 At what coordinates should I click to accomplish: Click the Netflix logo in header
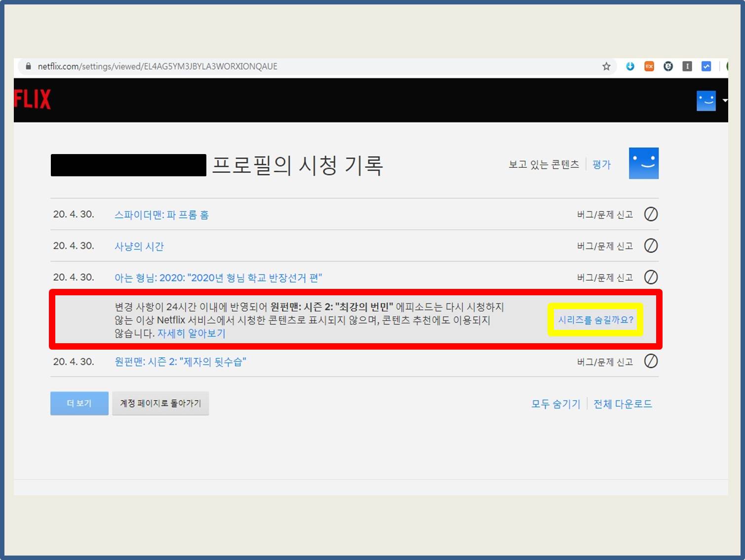click(x=32, y=99)
